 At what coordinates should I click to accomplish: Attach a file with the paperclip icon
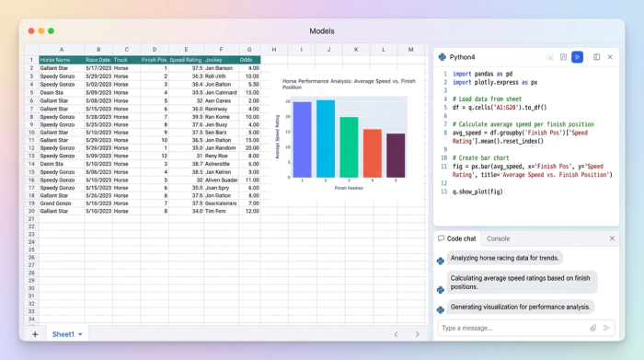point(593,328)
